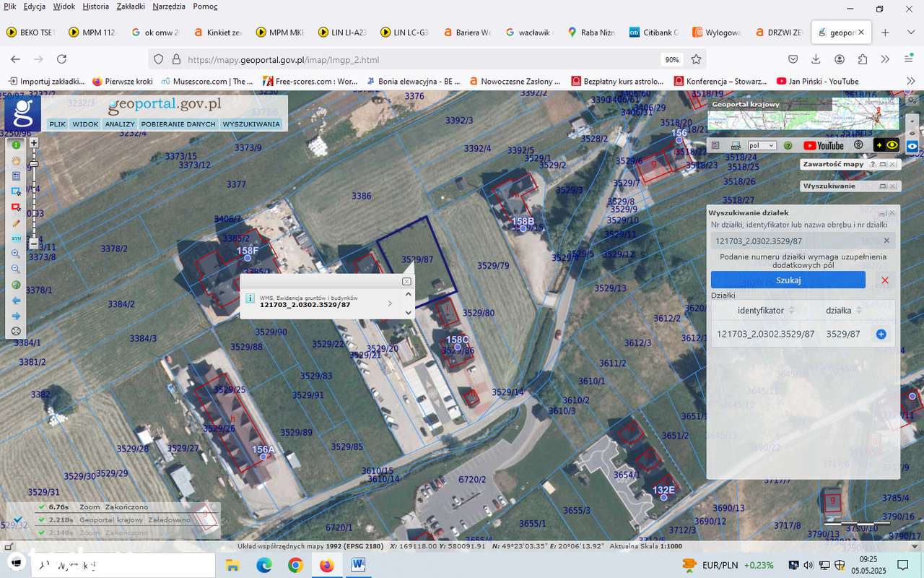Bookmark this page with star icon

click(x=696, y=59)
